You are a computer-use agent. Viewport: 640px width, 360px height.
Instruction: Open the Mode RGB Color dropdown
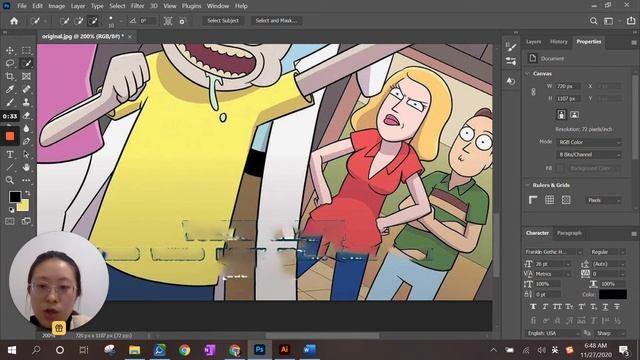(589, 142)
